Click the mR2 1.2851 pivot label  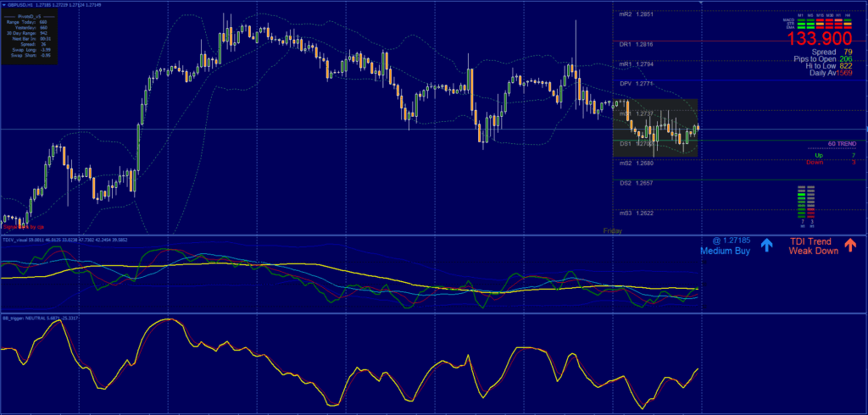636,14
